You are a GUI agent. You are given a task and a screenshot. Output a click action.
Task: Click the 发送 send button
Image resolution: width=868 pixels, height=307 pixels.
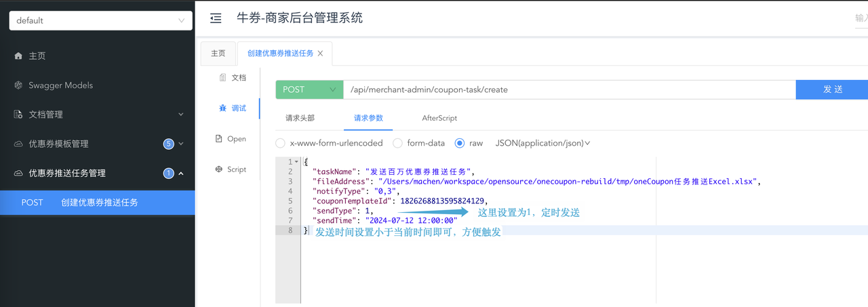(x=832, y=89)
